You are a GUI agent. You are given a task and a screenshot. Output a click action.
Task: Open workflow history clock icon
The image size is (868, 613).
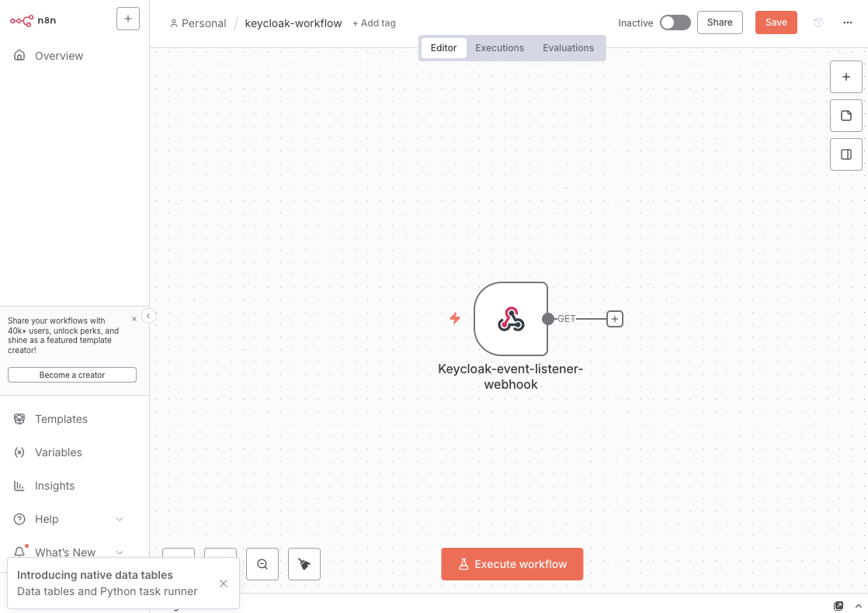click(x=818, y=23)
